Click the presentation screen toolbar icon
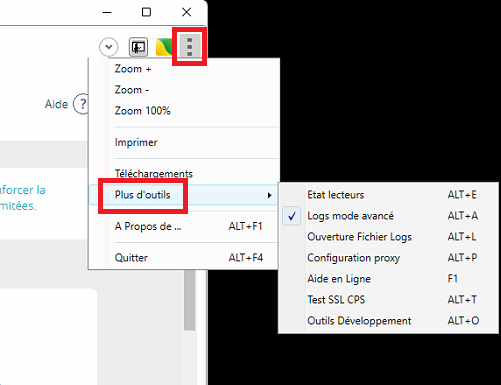 138,47
